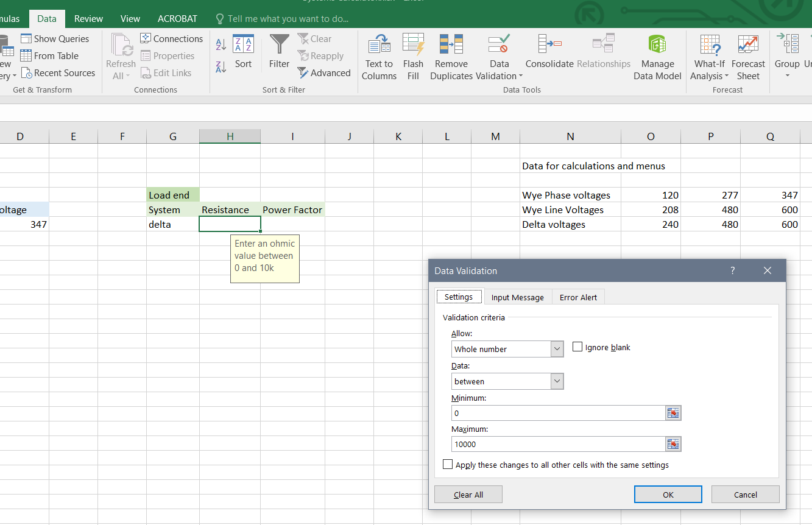The width and height of the screenshot is (812, 525).
Task: Expand the What-If Analysis menu
Action: [x=727, y=76]
